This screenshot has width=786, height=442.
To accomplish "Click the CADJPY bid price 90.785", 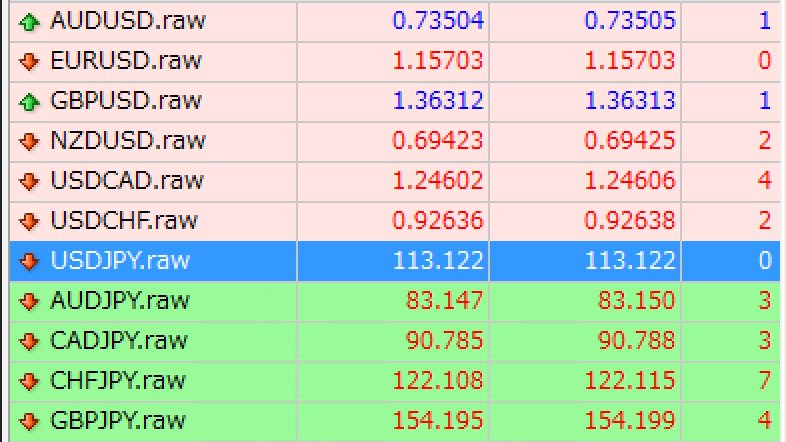I will (444, 340).
